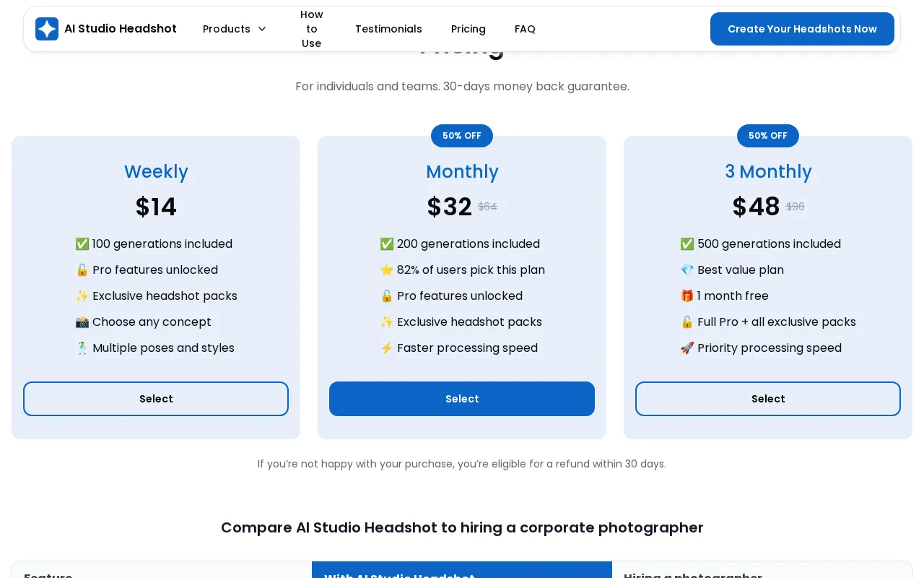Viewport: 924px width, 578px height.
Task: Click the Compare AI Studio Headshot heading
Action: tap(462, 527)
